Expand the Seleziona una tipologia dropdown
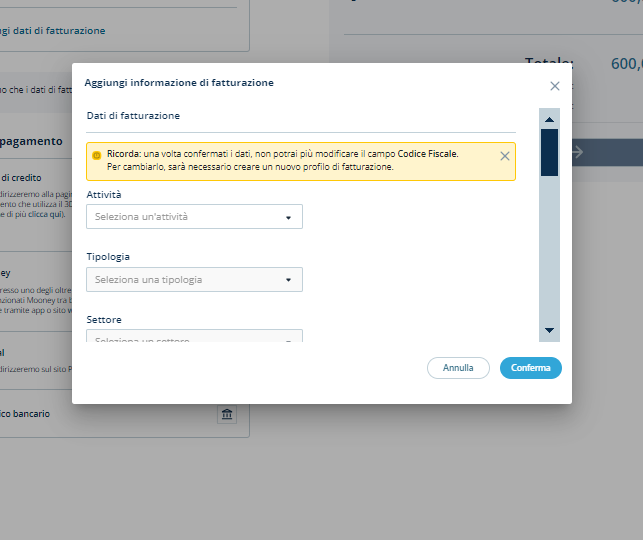 click(195, 280)
